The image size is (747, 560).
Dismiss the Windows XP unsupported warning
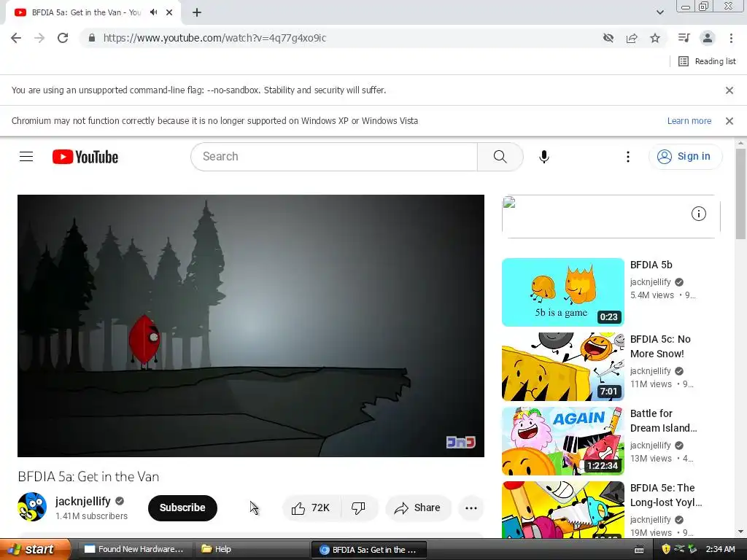pos(729,121)
